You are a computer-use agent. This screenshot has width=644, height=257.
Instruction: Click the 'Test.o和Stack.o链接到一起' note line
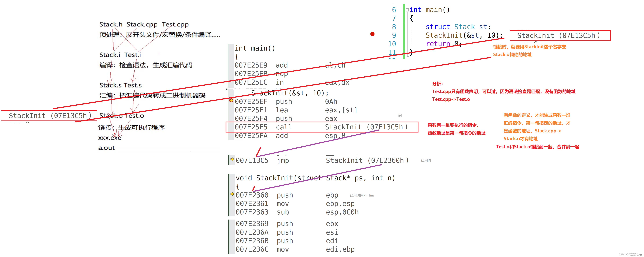click(x=538, y=147)
